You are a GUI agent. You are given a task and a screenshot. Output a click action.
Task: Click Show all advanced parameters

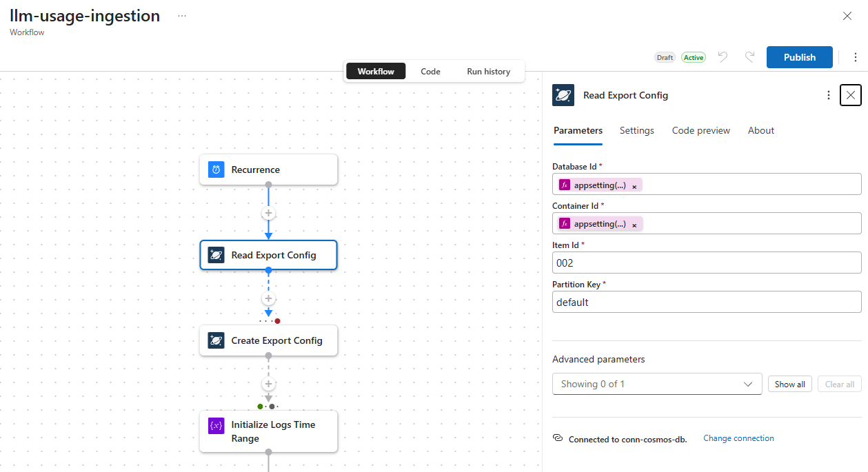(790, 384)
